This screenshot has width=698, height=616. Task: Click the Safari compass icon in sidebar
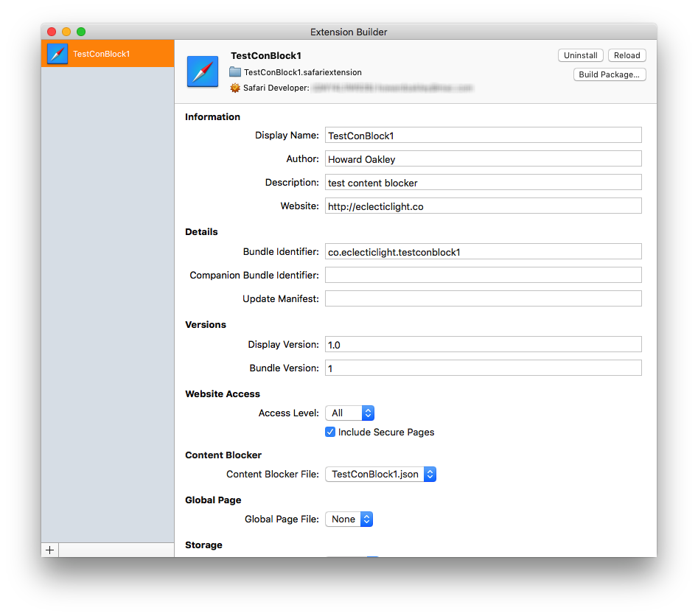coord(57,54)
